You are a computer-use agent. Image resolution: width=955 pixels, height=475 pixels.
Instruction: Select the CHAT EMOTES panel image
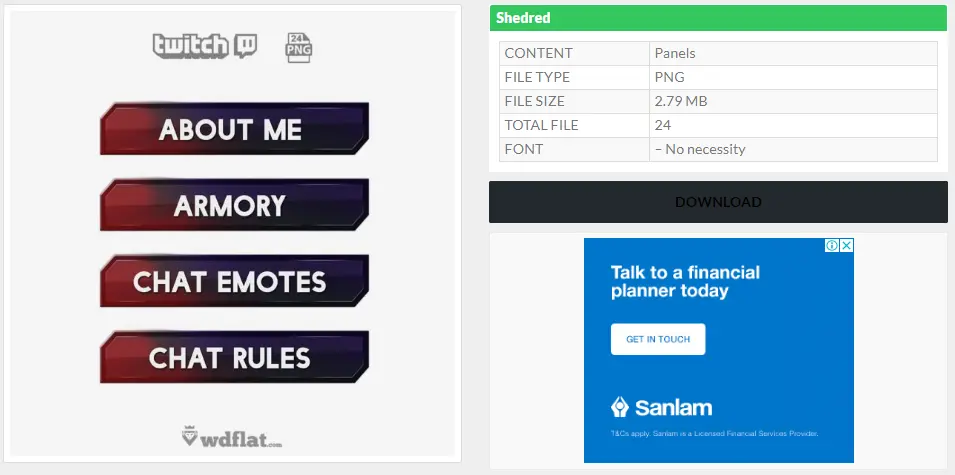234,281
